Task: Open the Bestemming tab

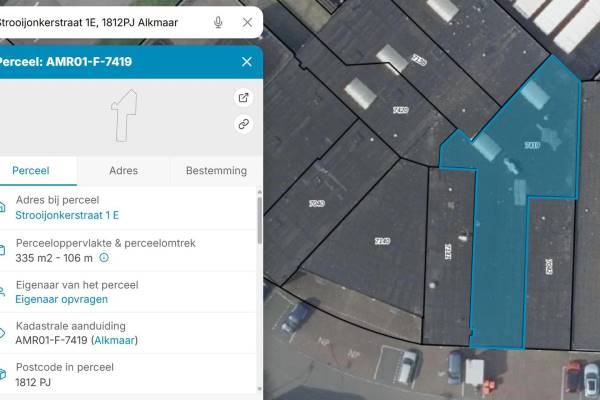Action: (216, 171)
